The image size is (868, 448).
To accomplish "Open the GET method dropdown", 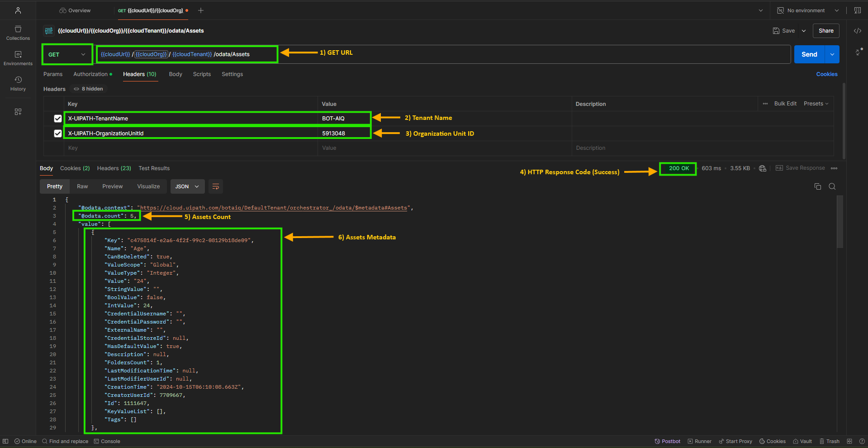I will click(x=67, y=54).
